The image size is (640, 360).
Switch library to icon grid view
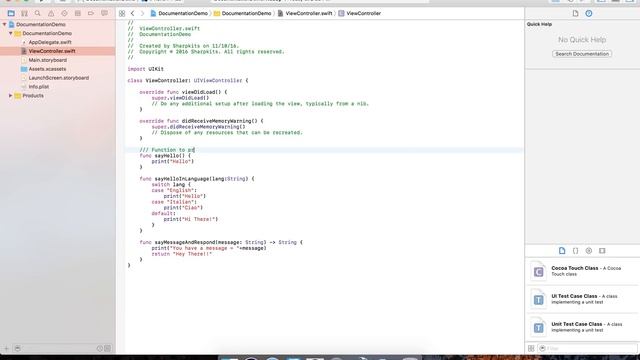(531, 348)
